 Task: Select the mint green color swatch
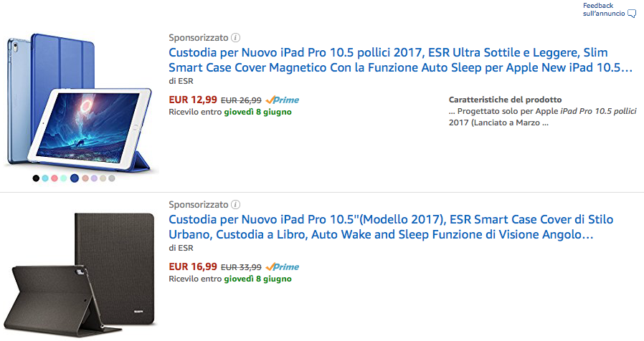[64, 178]
